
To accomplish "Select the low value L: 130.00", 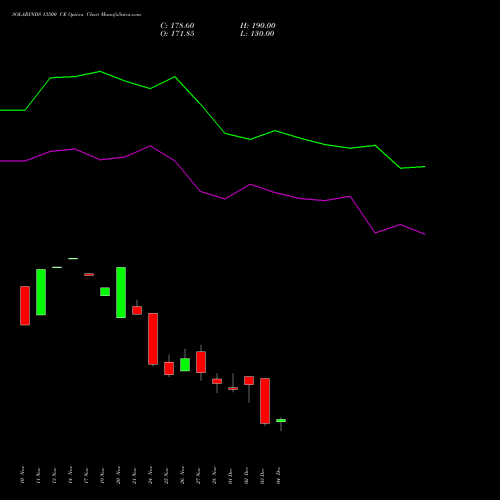I will 257,34.
